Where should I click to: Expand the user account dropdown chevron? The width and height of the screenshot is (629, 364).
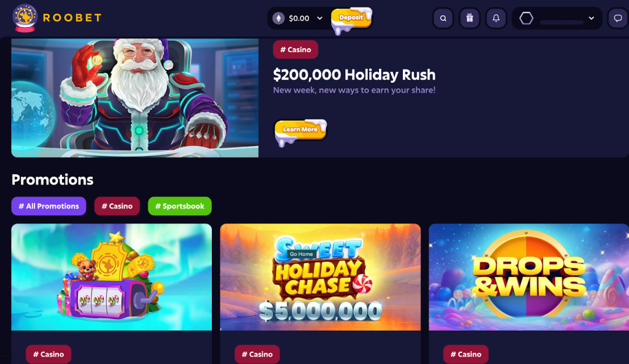click(x=592, y=18)
